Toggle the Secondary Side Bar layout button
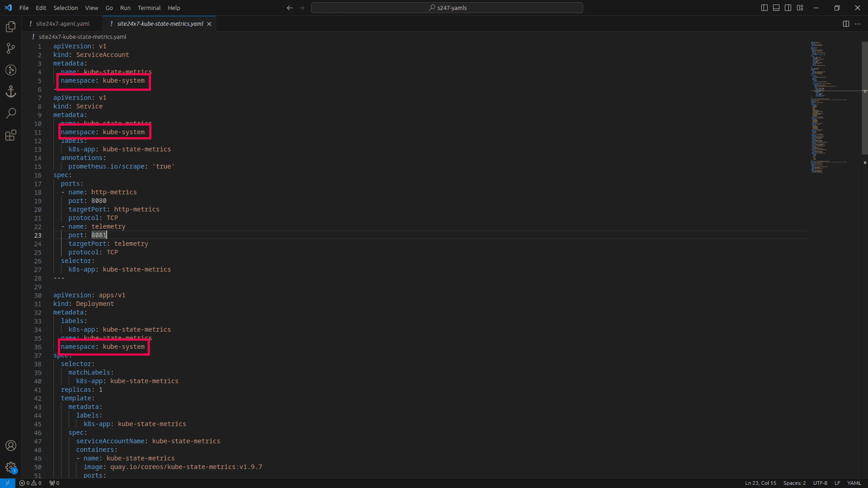 [788, 8]
